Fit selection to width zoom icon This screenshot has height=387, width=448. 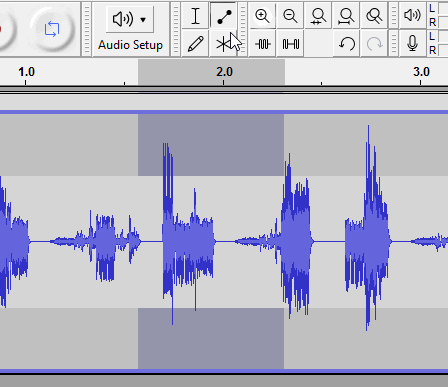pos(318,16)
